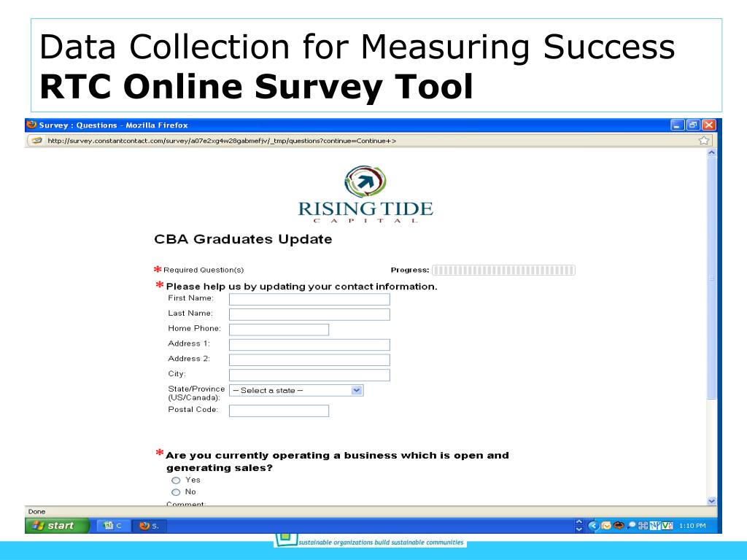Click the survey progress bar

pyautogui.click(x=503, y=271)
